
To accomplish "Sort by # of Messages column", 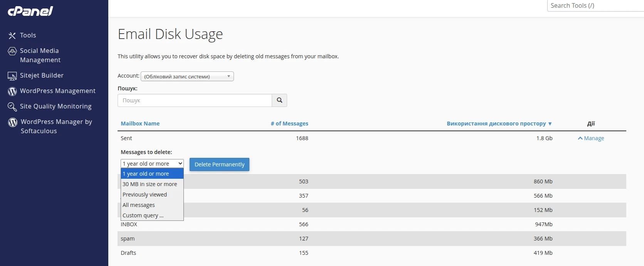I will tap(289, 124).
